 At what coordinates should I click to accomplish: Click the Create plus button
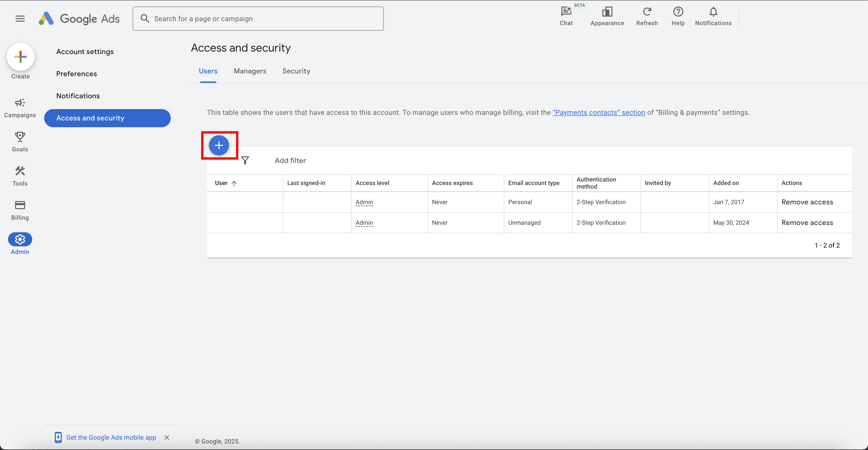pos(20,57)
